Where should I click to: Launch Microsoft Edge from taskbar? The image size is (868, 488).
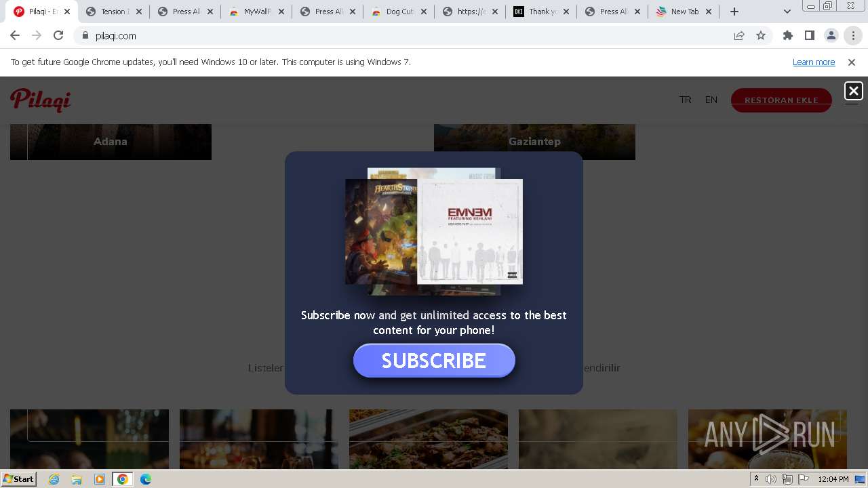tap(146, 479)
